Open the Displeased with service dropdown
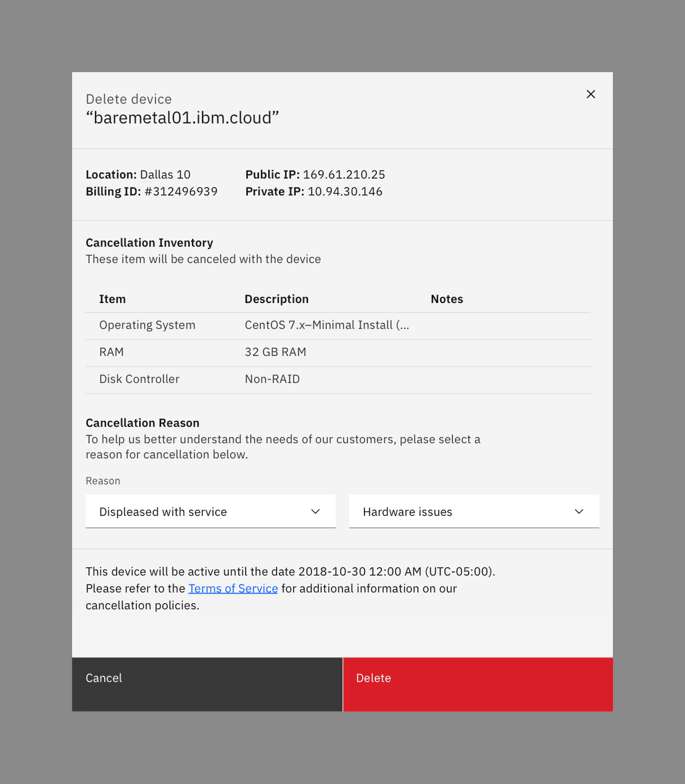 pos(202,511)
